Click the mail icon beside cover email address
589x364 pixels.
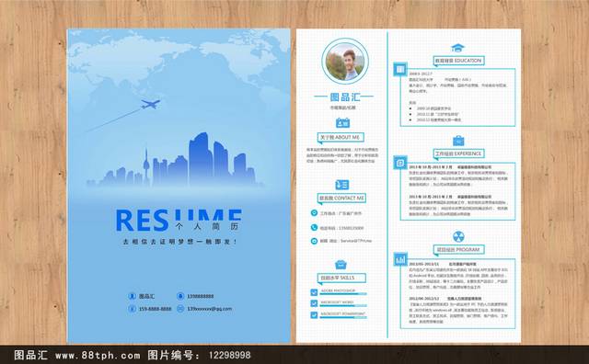click(x=180, y=309)
